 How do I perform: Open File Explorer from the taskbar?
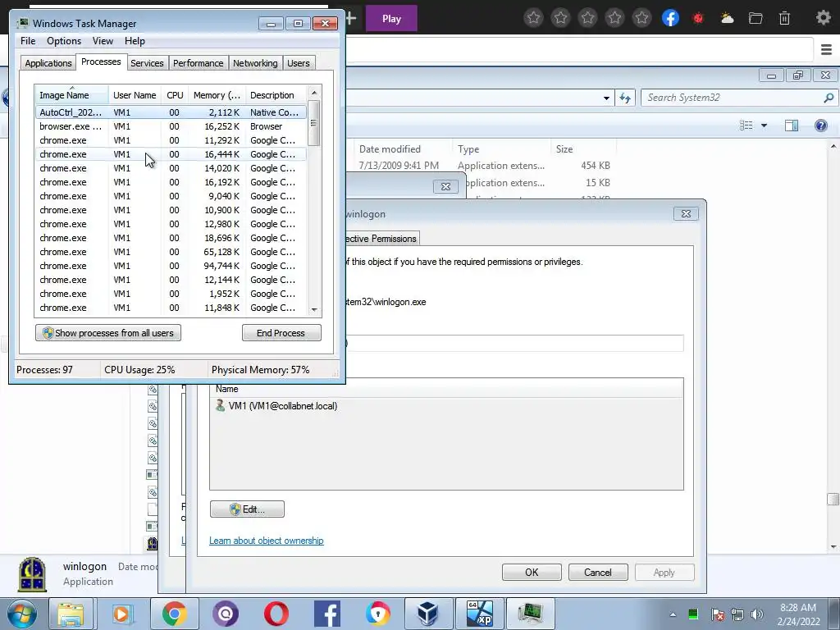[x=71, y=614]
